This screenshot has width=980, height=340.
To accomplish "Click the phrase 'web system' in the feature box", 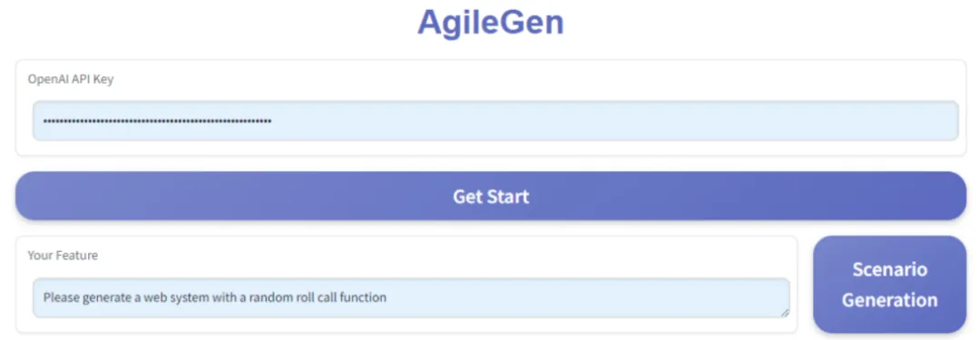I will click(175, 297).
